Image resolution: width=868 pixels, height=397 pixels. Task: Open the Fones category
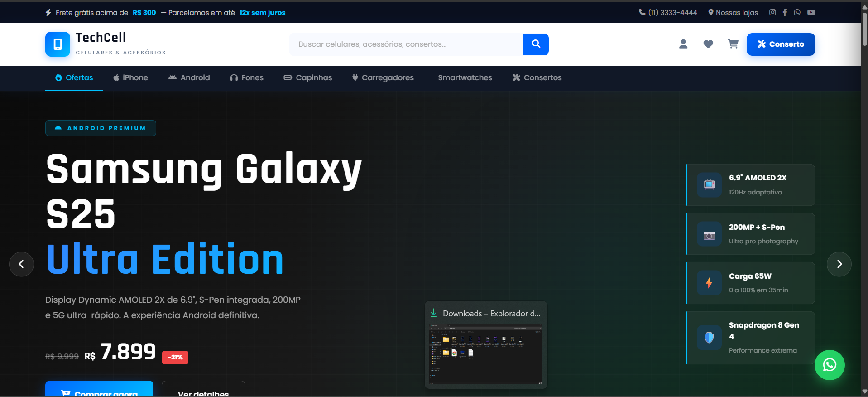[246, 77]
